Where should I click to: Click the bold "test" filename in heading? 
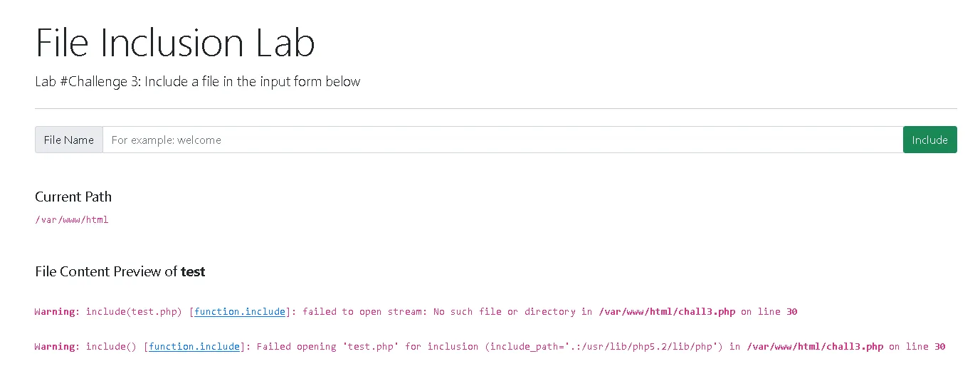(193, 272)
